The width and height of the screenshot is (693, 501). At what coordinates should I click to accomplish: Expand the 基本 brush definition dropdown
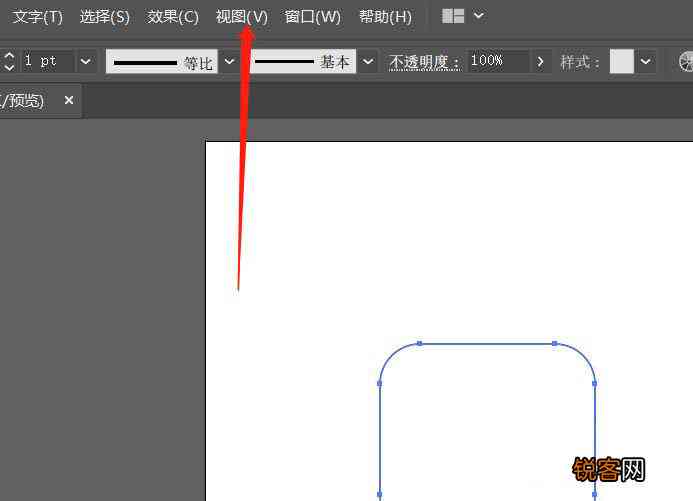(x=368, y=61)
